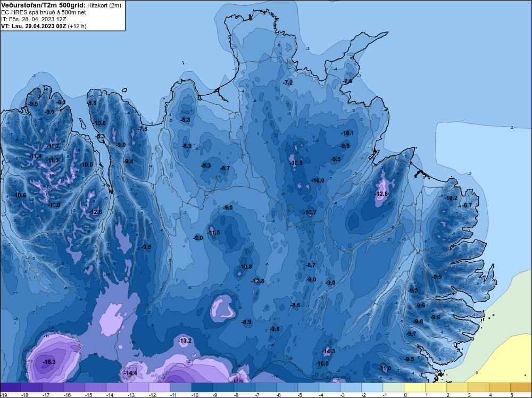Click the -6.7 temperature label
The width and height of the screenshot is (532, 398).
point(467,205)
